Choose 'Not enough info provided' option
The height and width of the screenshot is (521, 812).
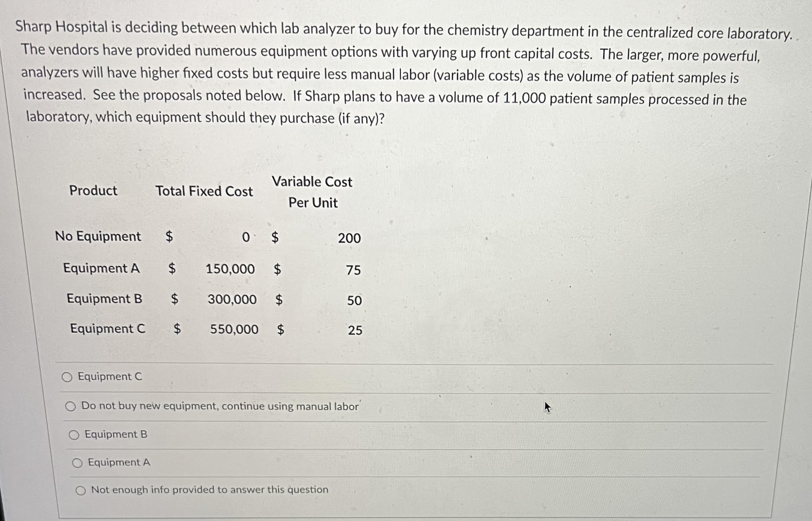pyautogui.click(x=80, y=490)
